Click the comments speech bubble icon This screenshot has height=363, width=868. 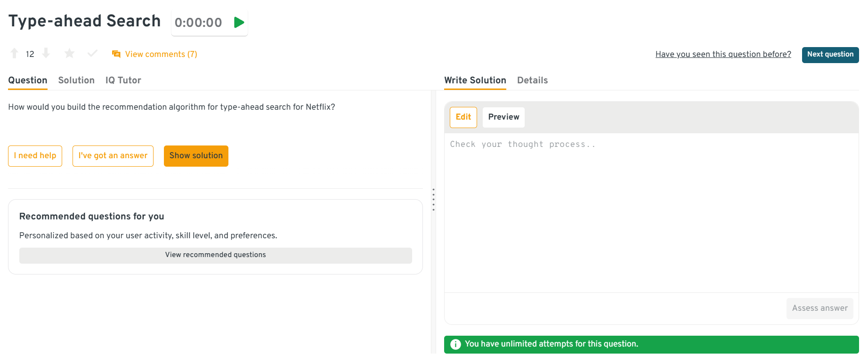tap(116, 54)
